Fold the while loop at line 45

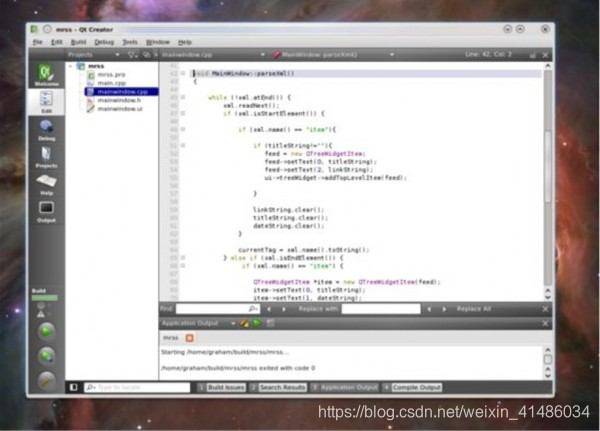[x=183, y=98]
